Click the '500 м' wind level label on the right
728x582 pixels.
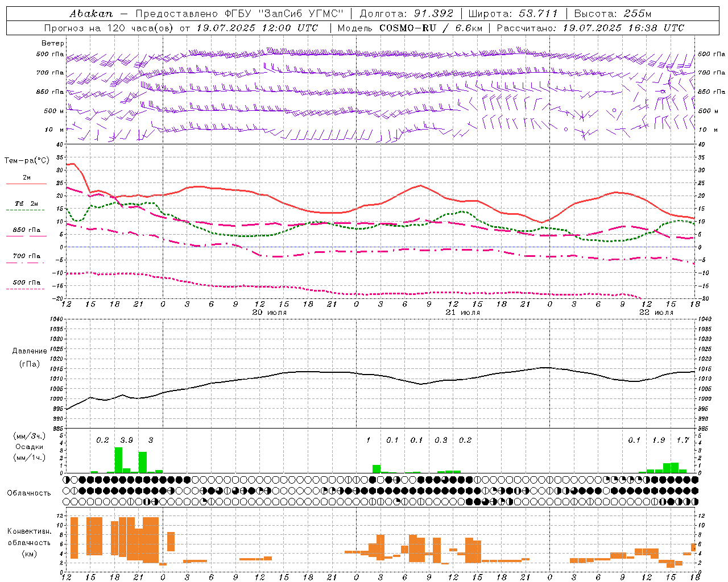point(708,111)
